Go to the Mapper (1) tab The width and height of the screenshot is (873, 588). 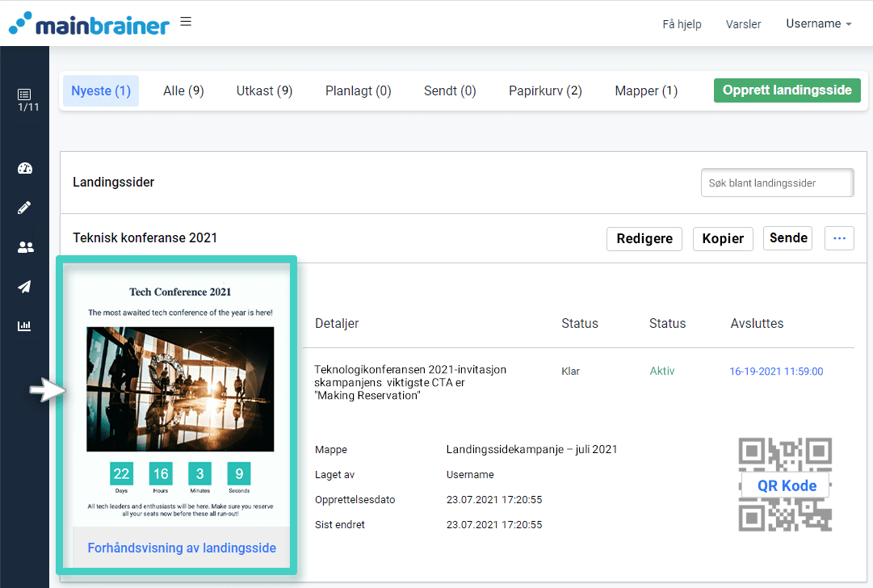[x=646, y=91]
